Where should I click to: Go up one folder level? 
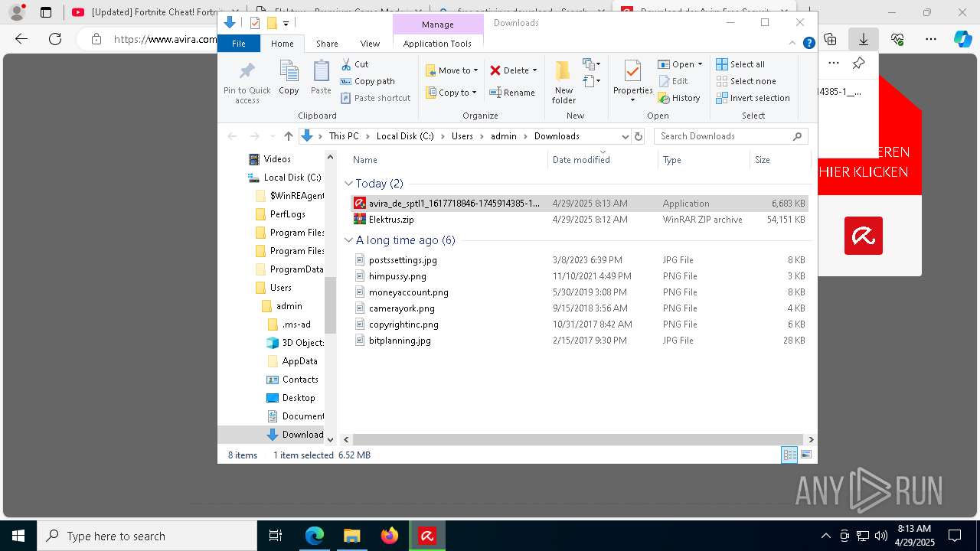tap(289, 136)
